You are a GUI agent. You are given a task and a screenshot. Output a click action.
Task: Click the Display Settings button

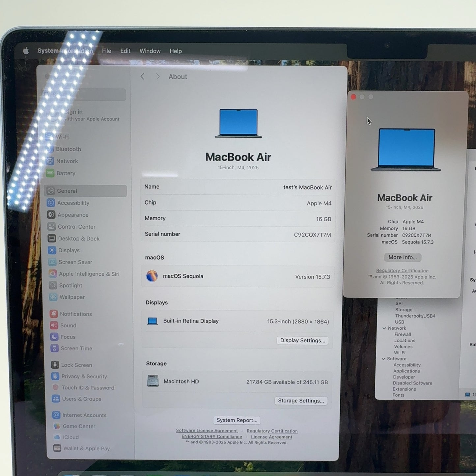click(x=302, y=341)
